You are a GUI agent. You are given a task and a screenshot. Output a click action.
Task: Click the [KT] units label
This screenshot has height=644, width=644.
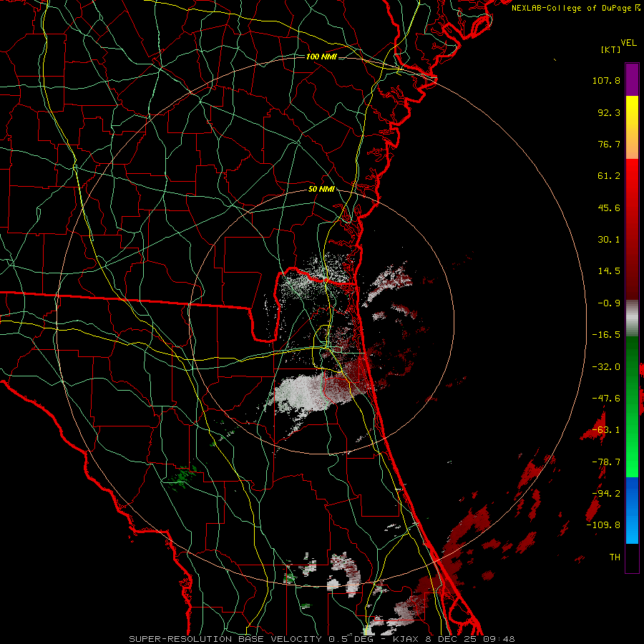[x=610, y=49]
